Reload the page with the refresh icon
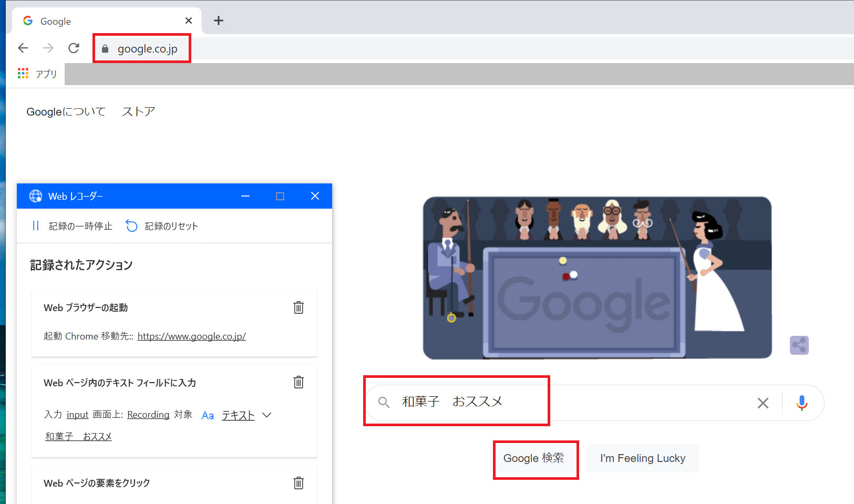Image resolution: width=854 pixels, height=504 pixels. [x=74, y=48]
